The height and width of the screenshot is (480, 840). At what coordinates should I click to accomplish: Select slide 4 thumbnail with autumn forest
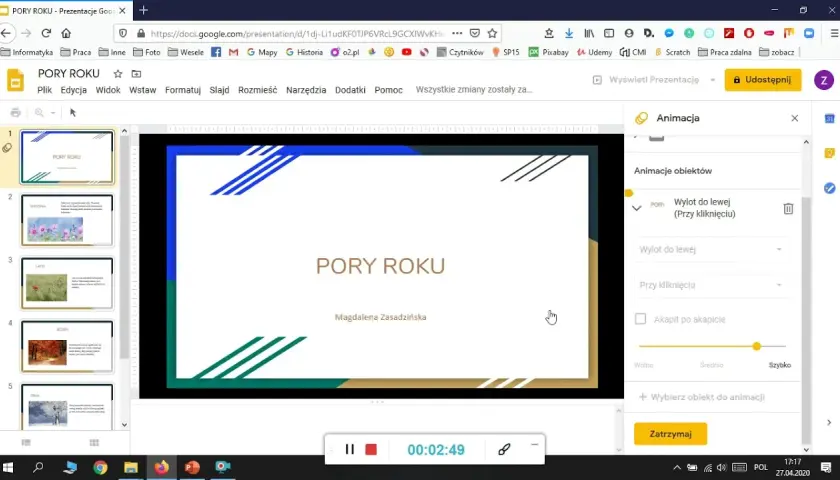point(67,346)
